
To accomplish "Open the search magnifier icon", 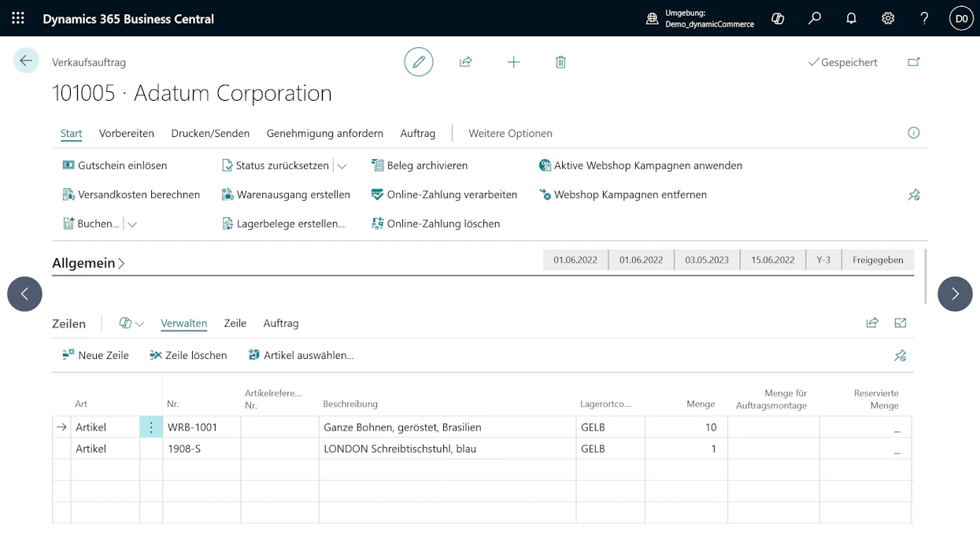I will 815,18.
